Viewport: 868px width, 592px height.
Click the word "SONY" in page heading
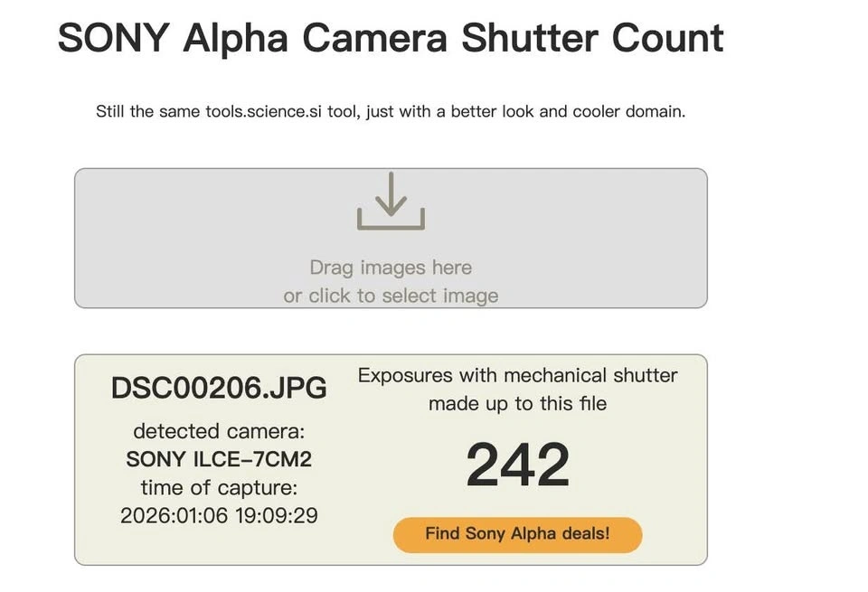[113, 38]
